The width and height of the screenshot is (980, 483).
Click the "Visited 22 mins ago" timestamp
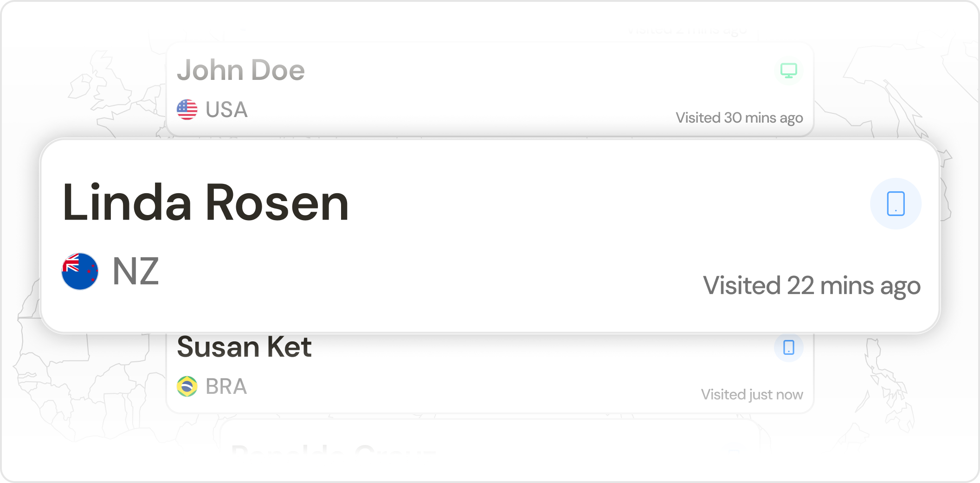[812, 285]
